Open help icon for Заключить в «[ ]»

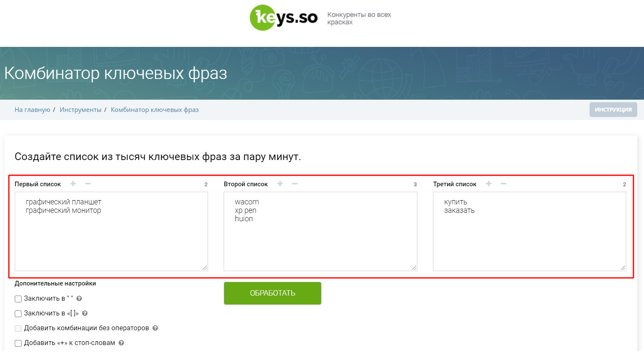click(85, 313)
